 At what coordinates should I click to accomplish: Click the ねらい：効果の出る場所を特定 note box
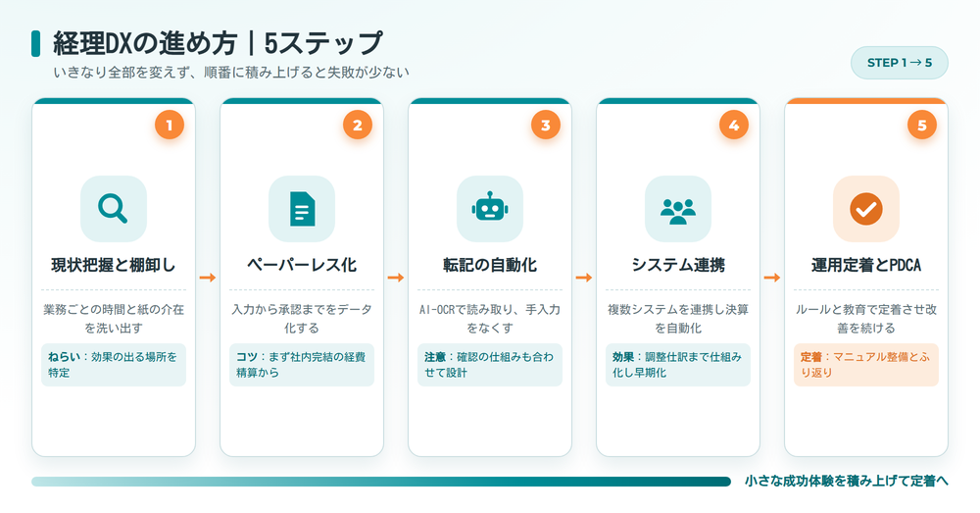[x=114, y=365]
